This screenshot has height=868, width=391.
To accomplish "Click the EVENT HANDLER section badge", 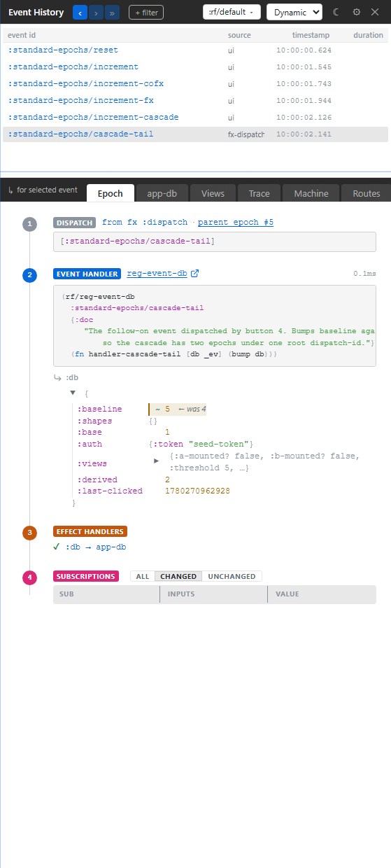I will 87,274.
